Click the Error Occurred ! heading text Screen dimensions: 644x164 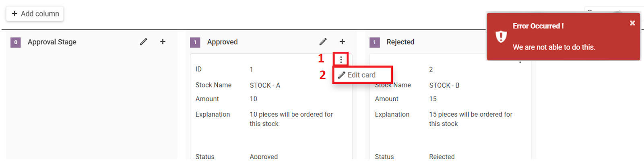[x=538, y=26]
